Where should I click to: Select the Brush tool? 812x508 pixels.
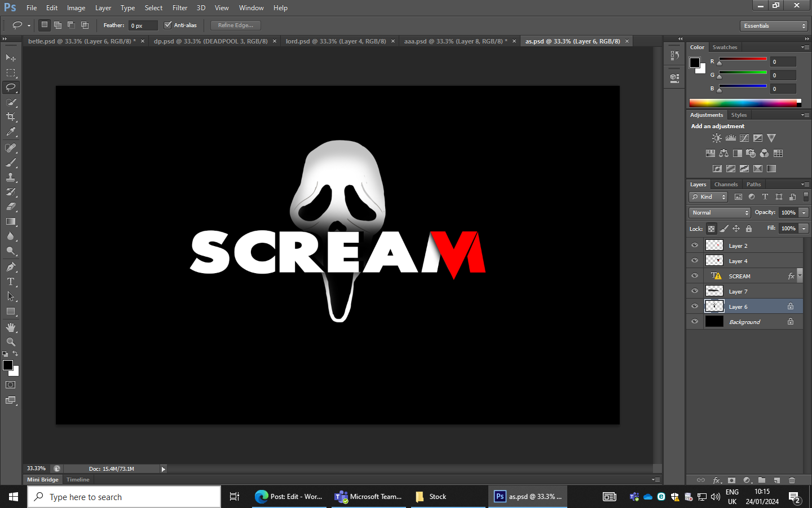11,163
